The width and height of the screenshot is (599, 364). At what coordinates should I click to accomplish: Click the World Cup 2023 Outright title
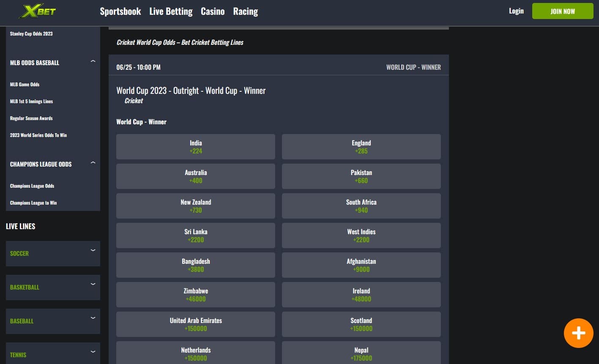click(191, 90)
